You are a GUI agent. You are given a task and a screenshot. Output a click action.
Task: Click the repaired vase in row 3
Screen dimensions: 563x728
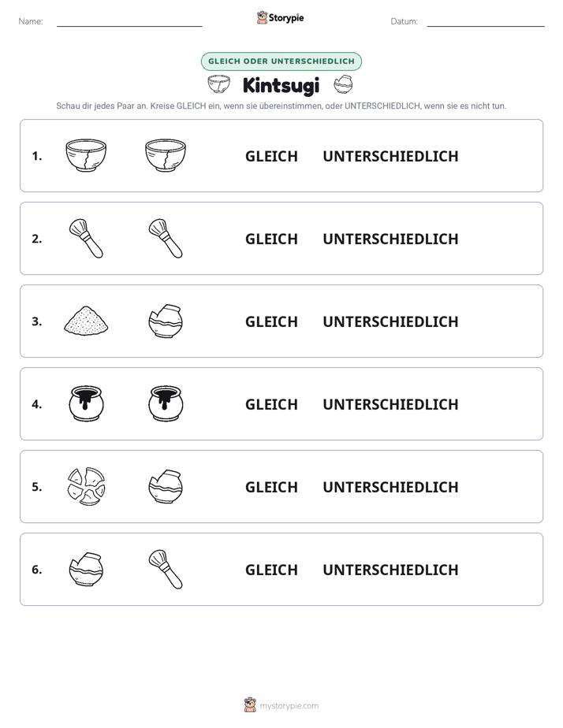(x=166, y=321)
